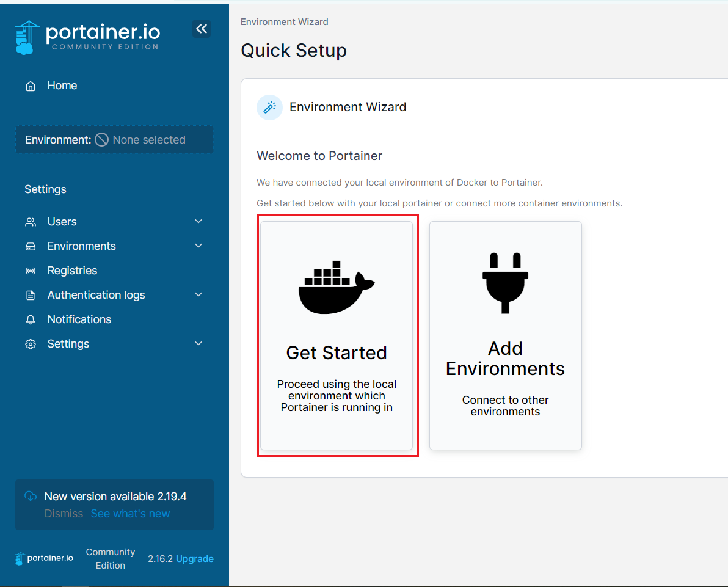The image size is (728, 587).
Task: Click 'Connect to other environments' description
Action: pos(505,406)
